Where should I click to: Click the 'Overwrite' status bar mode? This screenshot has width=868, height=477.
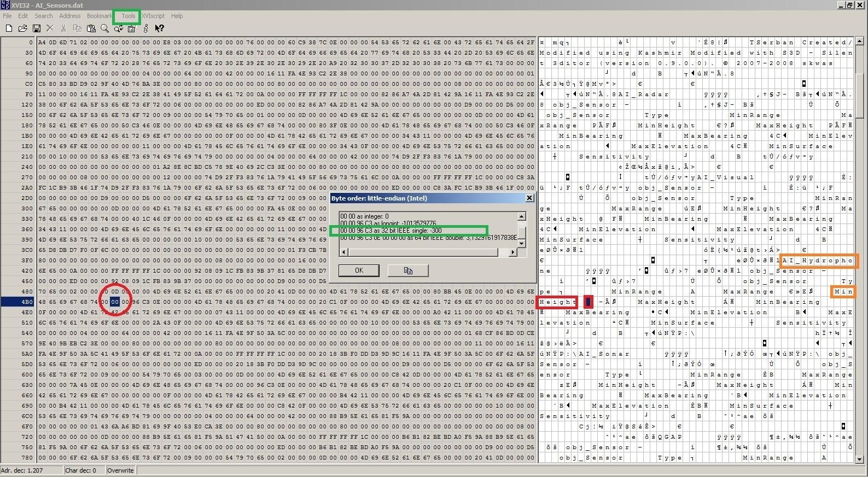(120, 470)
